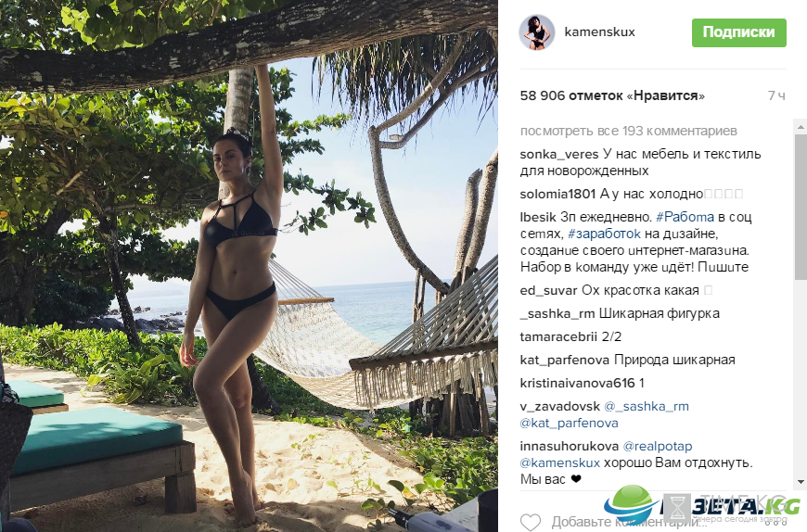Open the solomia1801 commenter profile

557,194
